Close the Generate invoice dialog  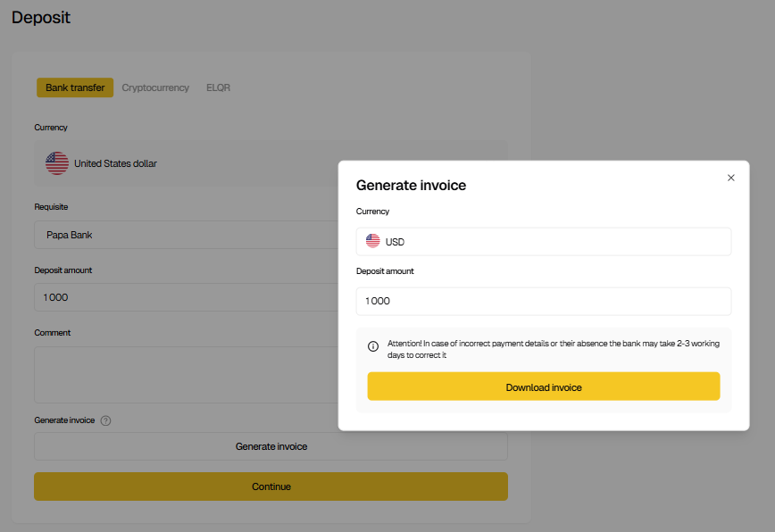click(x=731, y=178)
